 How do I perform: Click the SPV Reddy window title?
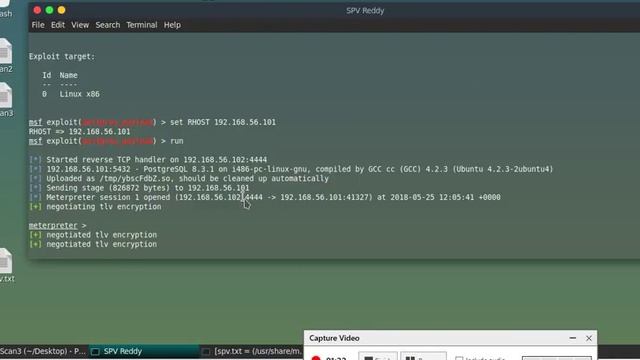pos(365,11)
